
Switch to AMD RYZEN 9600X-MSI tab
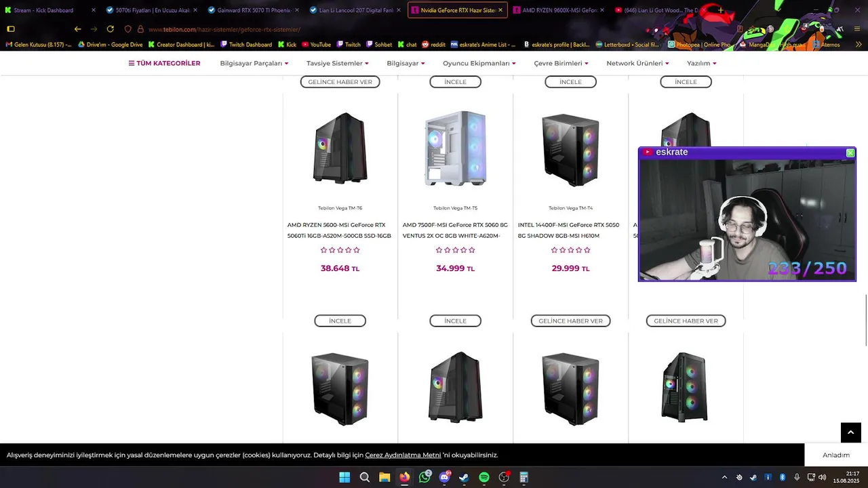(x=558, y=10)
